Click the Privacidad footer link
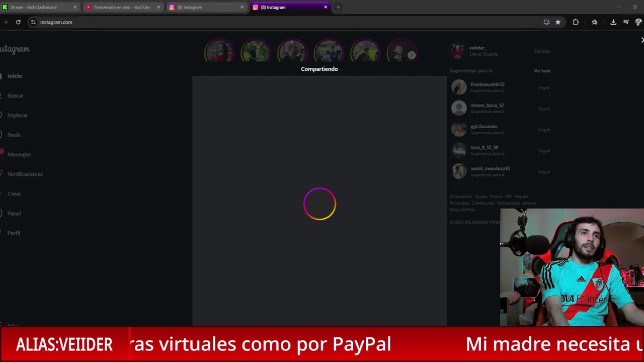The image size is (644, 362). [459, 203]
